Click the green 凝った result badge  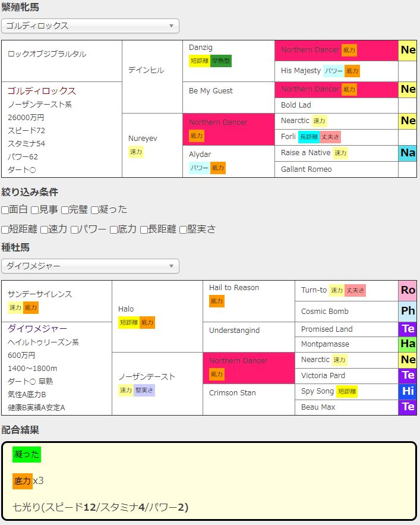pos(27,455)
